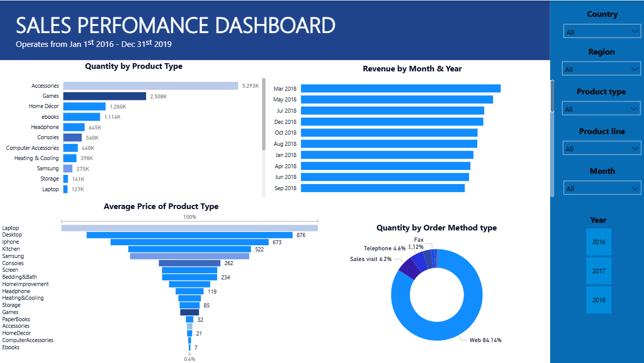
Task: Open the Month filter dropdown
Action: pos(602,188)
